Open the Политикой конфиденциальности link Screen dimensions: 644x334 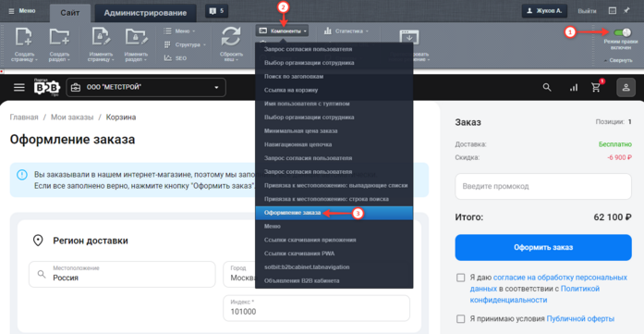click(x=535, y=294)
